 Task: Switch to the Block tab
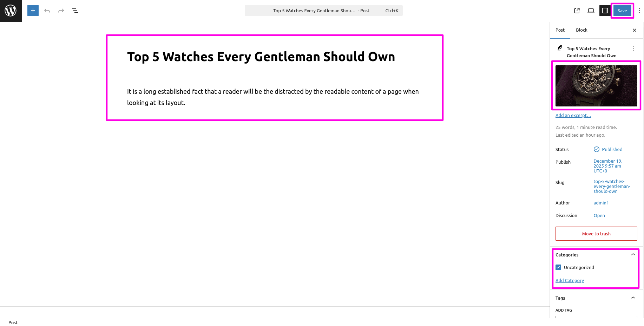coord(581,30)
